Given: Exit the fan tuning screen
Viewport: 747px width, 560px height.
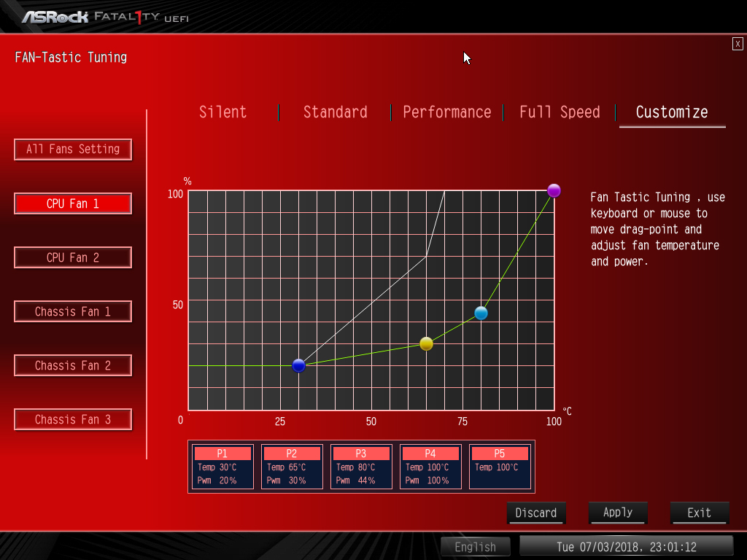Looking at the screenshot, I should pyautogui.click(x=699, y=513).
